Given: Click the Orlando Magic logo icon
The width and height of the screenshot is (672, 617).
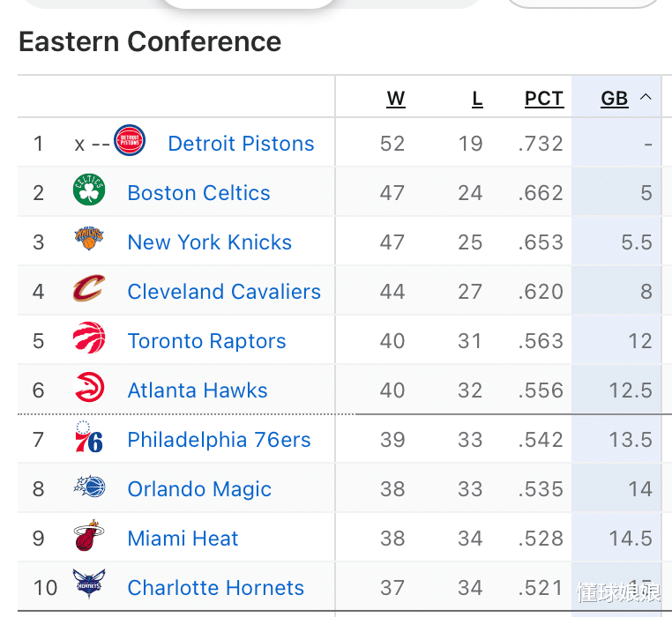Looking at the screenshot, I should 89,487.
